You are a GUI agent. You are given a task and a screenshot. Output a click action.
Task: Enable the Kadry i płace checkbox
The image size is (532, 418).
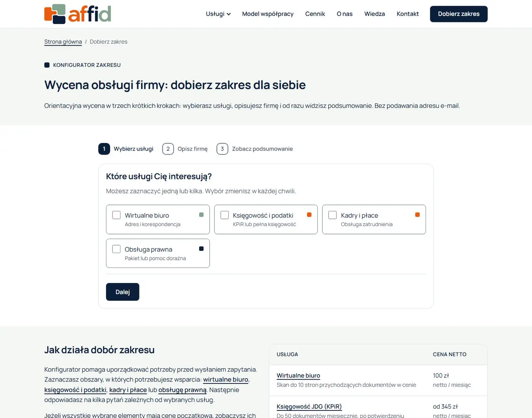click(x=332, y=215)
